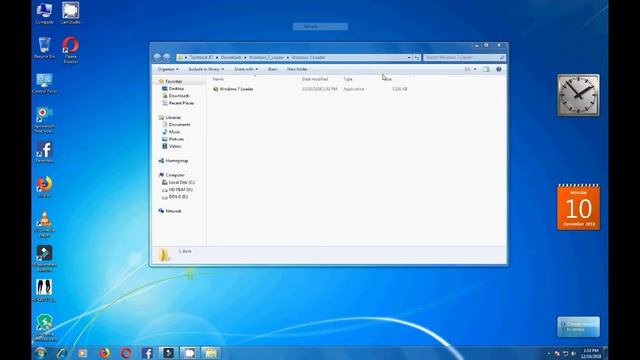The image size is (640, 360).
Task: Click the Explorer search box
Action: 464,58
